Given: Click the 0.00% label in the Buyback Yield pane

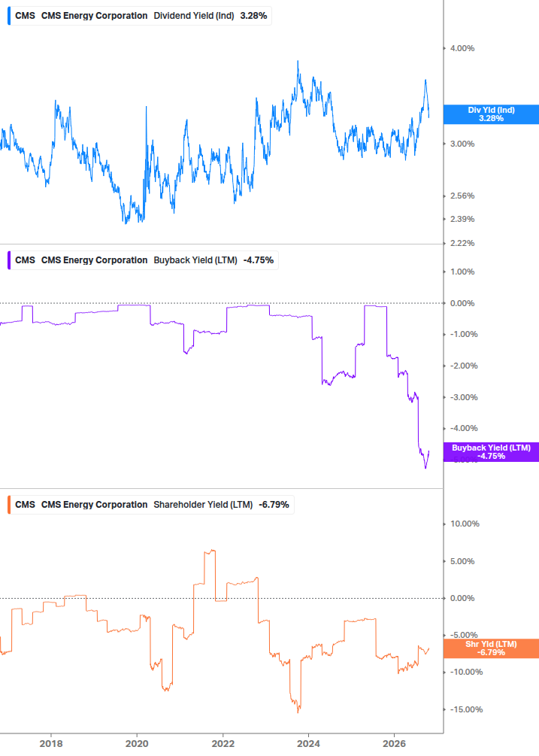Looking at the screenshot, I should pyautogui.click(x=462, y=303).
